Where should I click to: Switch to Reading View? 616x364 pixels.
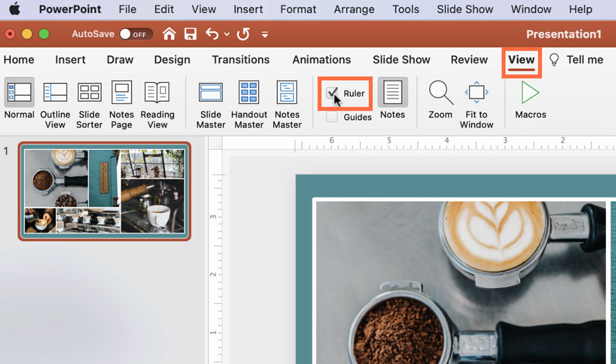coord(157,104)
